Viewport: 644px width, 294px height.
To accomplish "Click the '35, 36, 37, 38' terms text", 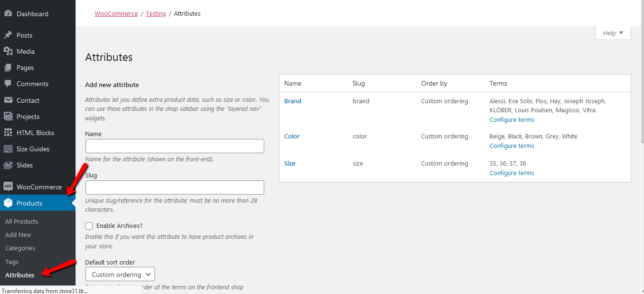I will [508, 163].
